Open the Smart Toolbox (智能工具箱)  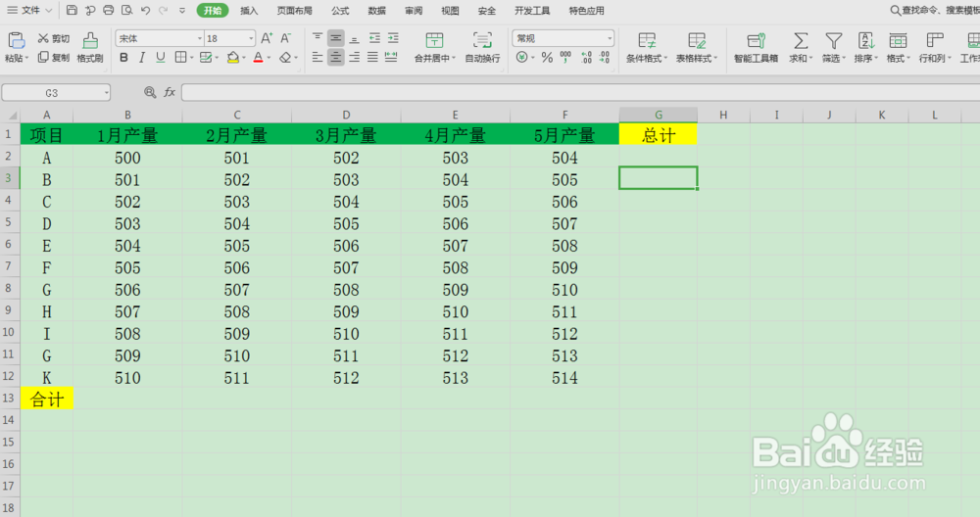pyautogui.click(x=757, y=47)
